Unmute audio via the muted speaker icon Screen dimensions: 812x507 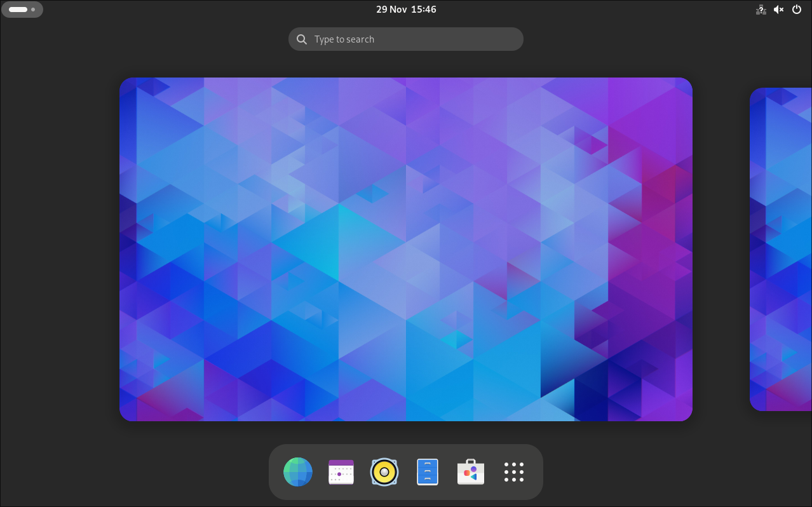pyautogui.click(x=778, y=9)
